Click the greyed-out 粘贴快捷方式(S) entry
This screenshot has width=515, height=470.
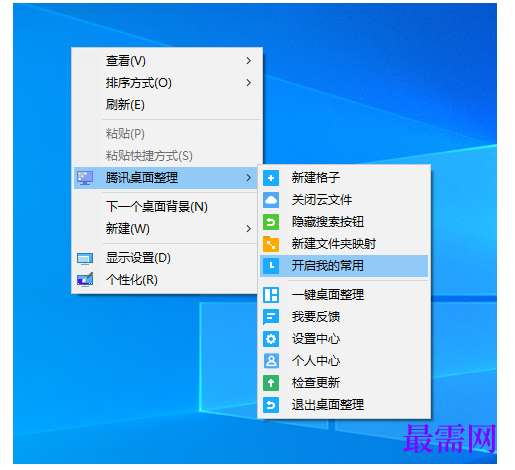pyautogui.click(x=167, y=156)
